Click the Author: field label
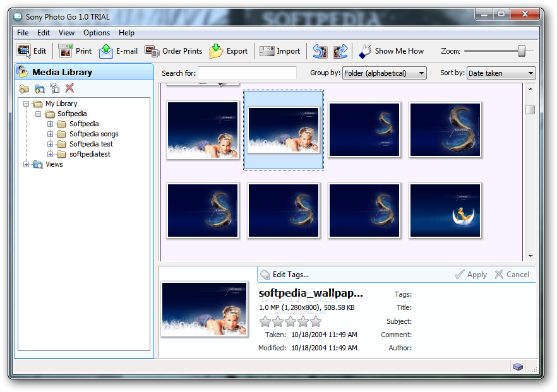The height and width of the screenshot is (392, 557). pos(400,348)
